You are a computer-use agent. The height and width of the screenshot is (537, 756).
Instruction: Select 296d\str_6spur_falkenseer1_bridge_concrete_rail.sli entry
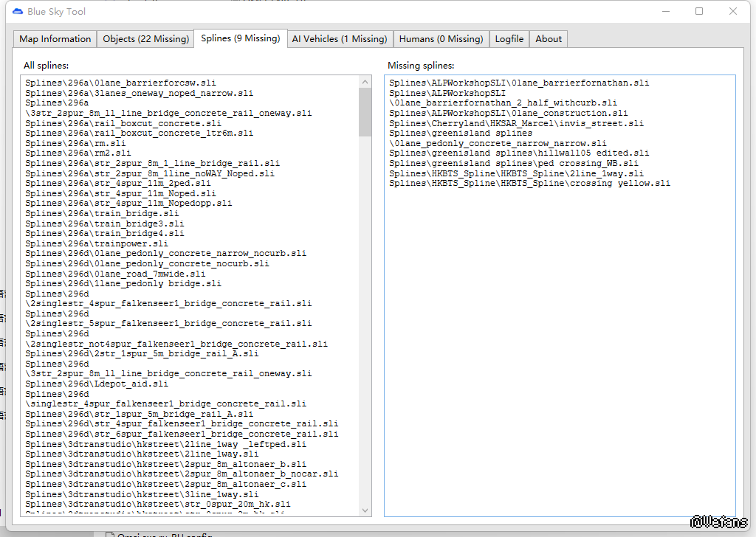click(x=182, y=434)
